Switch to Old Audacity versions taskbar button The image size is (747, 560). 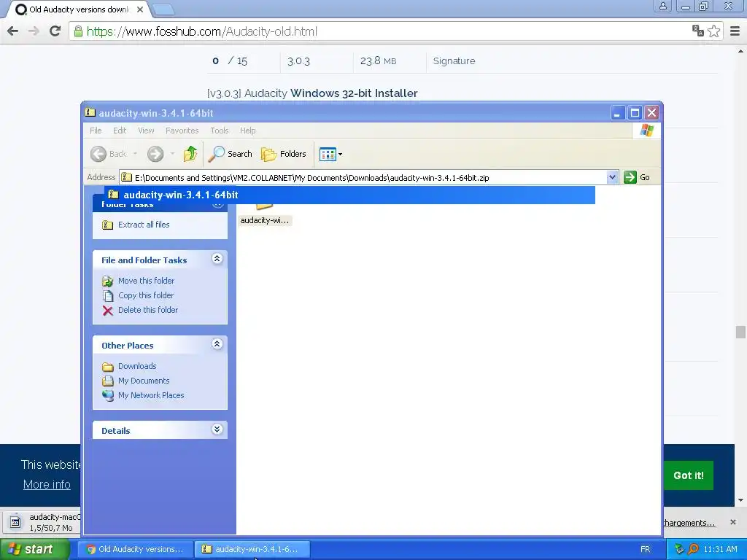point(136,549)
